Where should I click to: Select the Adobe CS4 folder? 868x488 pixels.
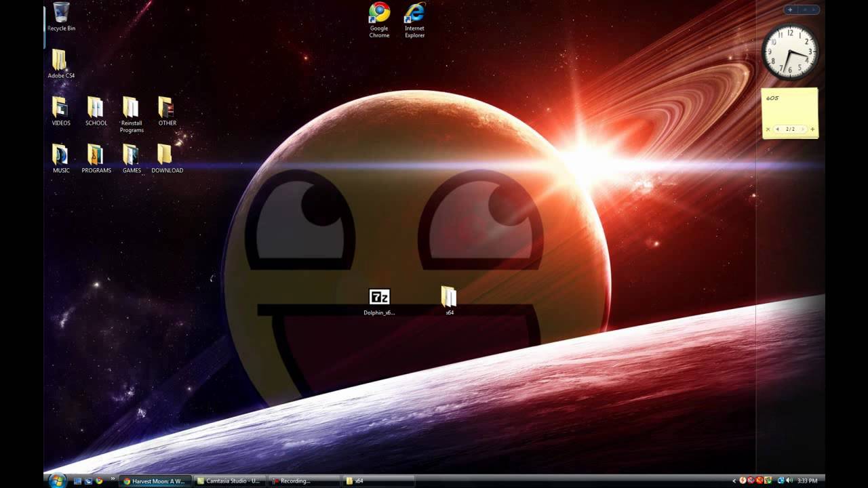click(60, 61)
